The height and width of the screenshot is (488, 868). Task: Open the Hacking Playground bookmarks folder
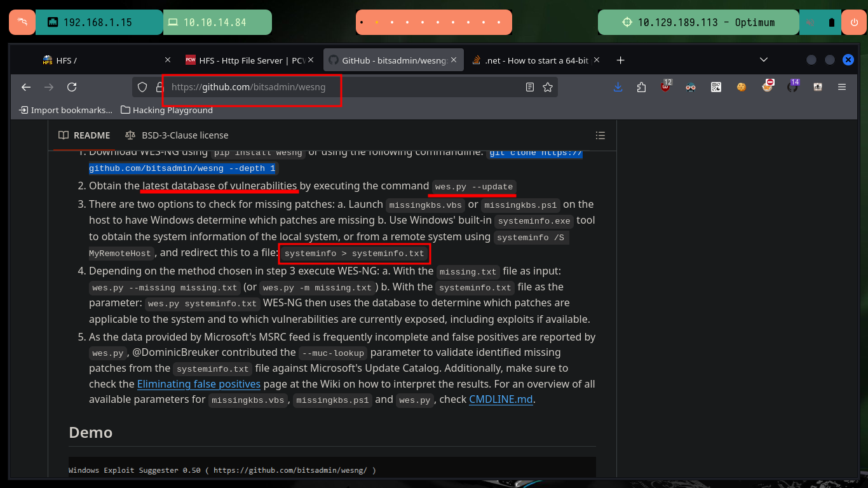[166, 110]
